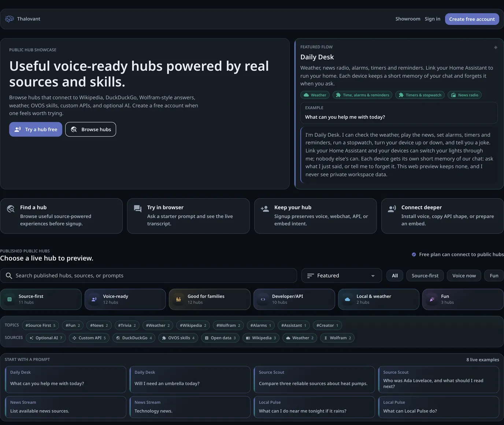Open the Showroom nav link
The image size is (504, 425).
click(408, 19)
